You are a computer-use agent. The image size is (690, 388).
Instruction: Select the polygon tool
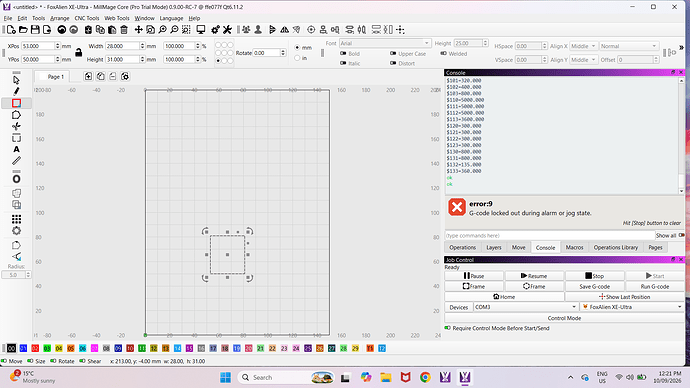(16, 115)
